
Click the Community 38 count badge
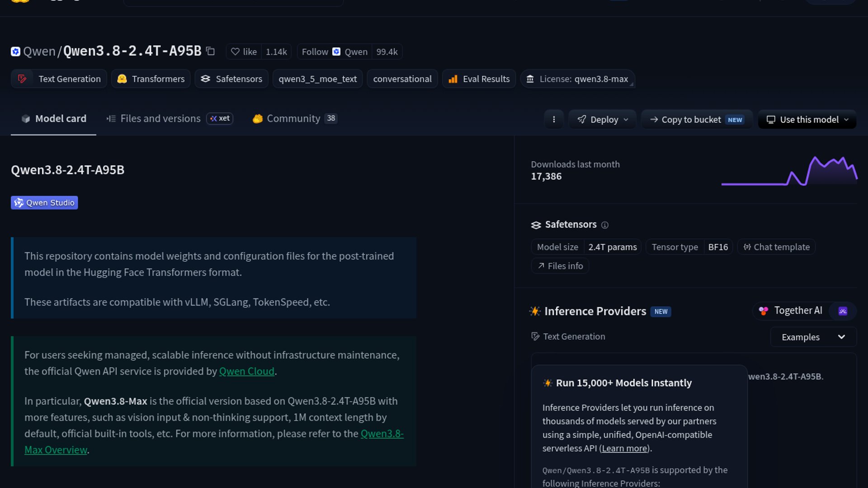[331, 118]
